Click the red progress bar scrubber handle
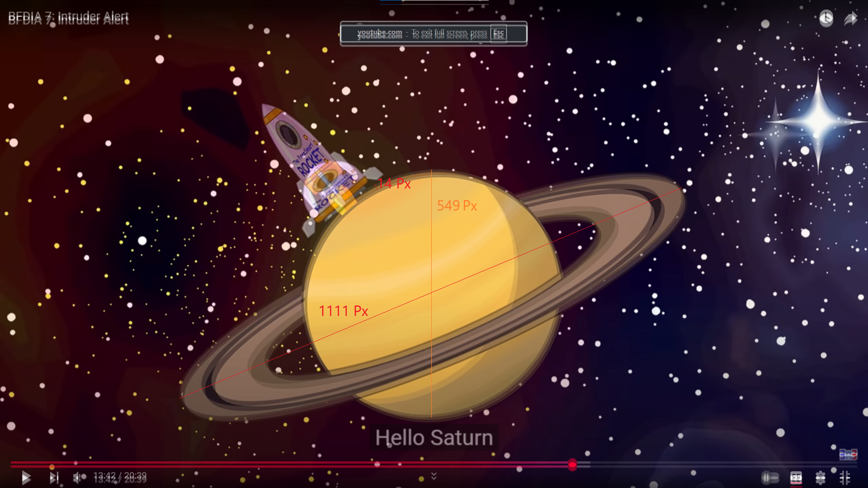Screen dimensions: 868x488 point(572,465)
